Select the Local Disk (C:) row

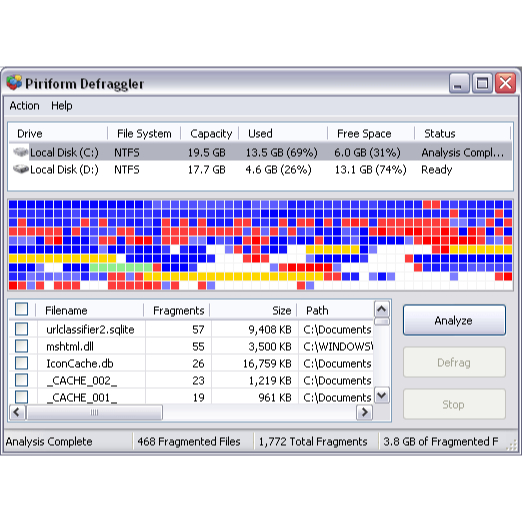pos(260,152)
